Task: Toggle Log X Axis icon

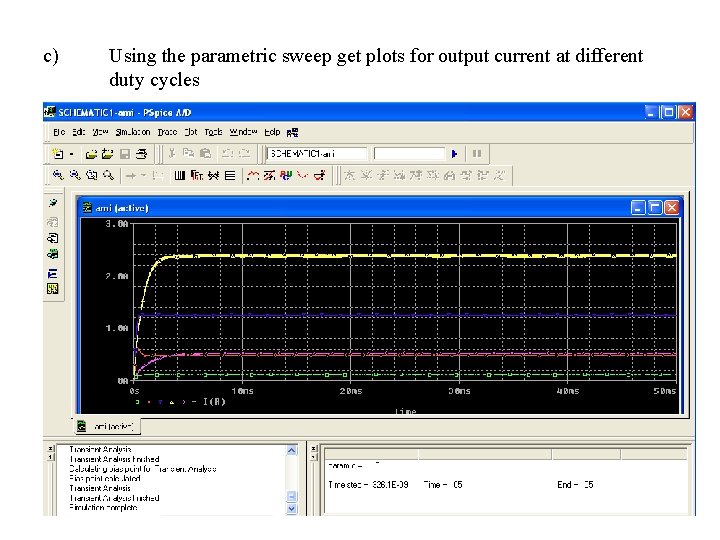Action: tap(180, 175)
